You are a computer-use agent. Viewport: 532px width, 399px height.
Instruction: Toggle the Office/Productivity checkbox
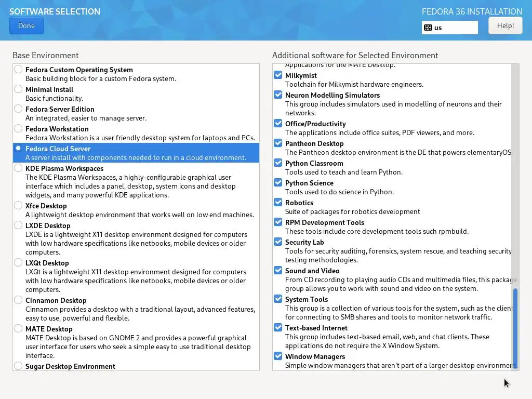pos(278,123)
